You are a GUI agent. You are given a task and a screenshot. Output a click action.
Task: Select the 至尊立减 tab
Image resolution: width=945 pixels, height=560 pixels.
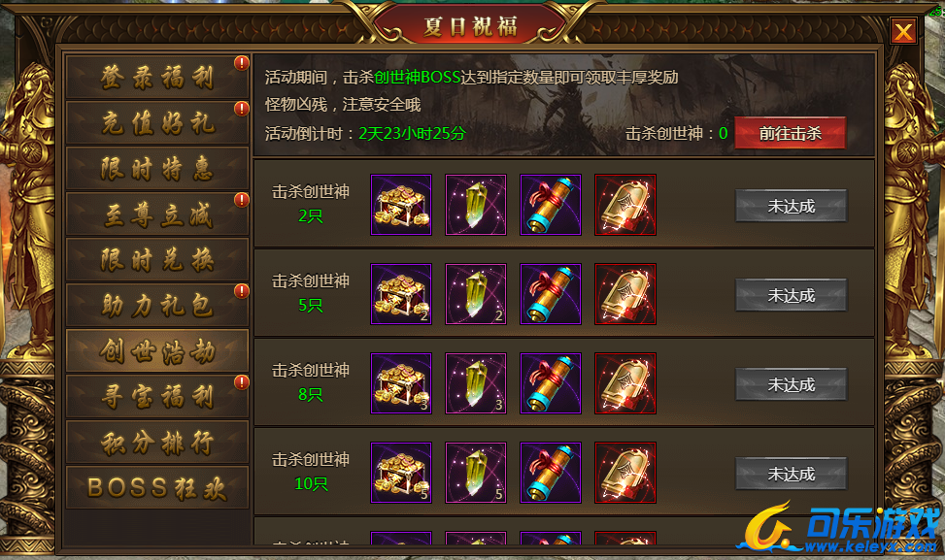click(156, 214)
